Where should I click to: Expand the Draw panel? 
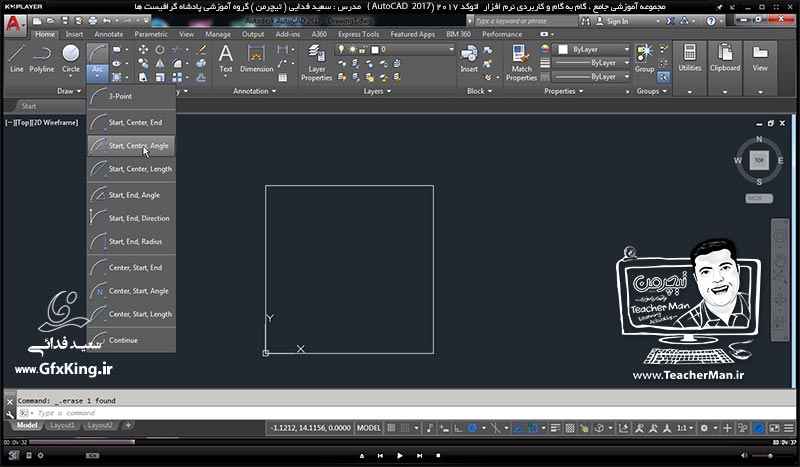(69, 91)
